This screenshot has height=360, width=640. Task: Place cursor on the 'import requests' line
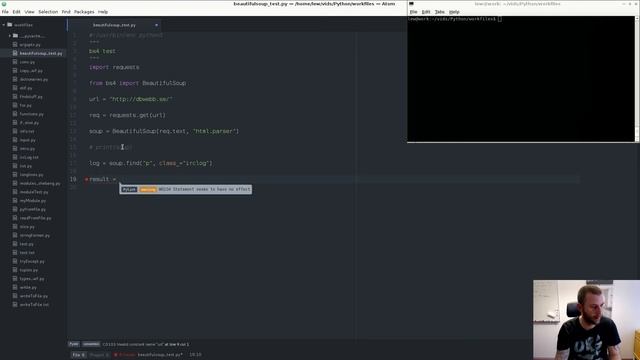click(x=114, y=67)
